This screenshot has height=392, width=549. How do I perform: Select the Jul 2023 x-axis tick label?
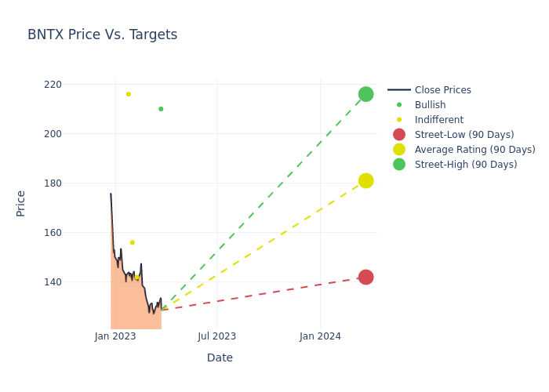click(217, 337)
